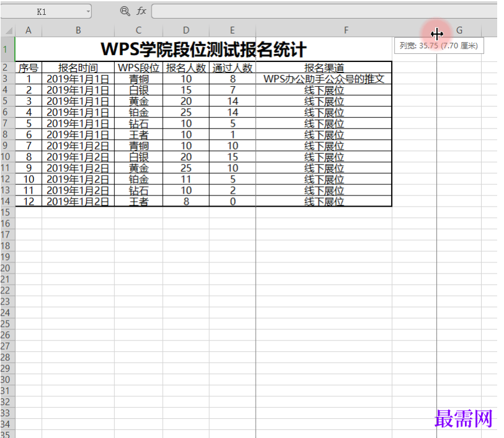The image size is (504, 438).
Task: Click 序号 value 6 in row 8
Action: tap(29, 135)
